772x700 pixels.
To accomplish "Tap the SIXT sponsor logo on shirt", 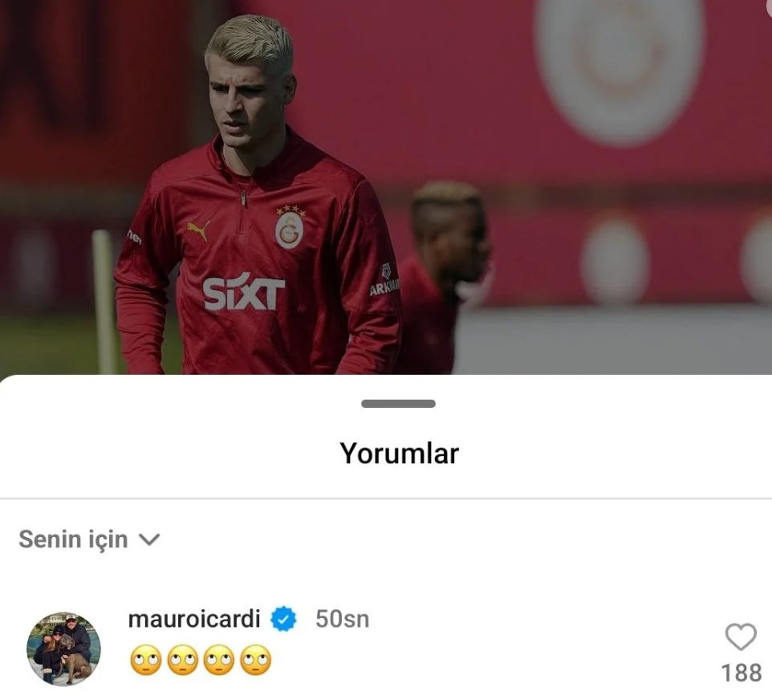I will pos(244,293).
